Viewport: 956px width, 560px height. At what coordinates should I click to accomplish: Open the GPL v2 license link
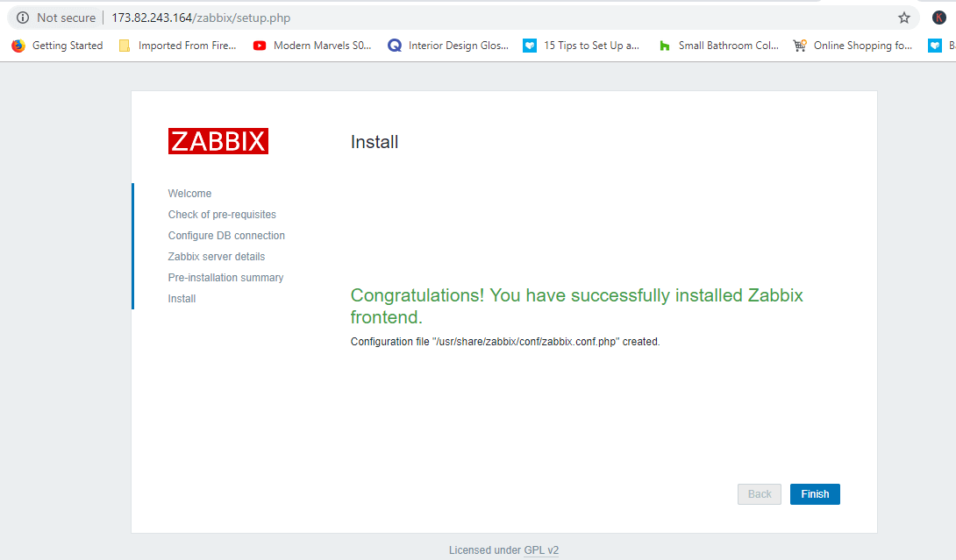(541, 550)
